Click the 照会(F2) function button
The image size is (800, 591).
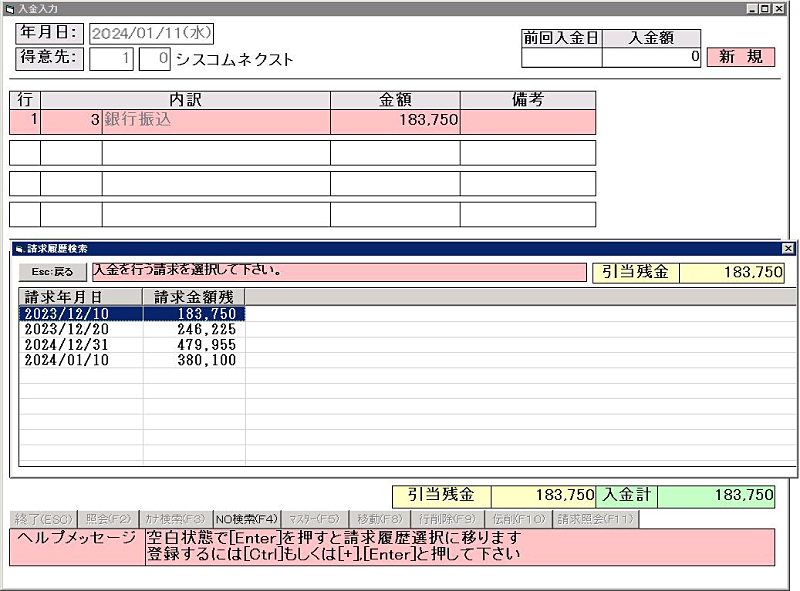108,519
